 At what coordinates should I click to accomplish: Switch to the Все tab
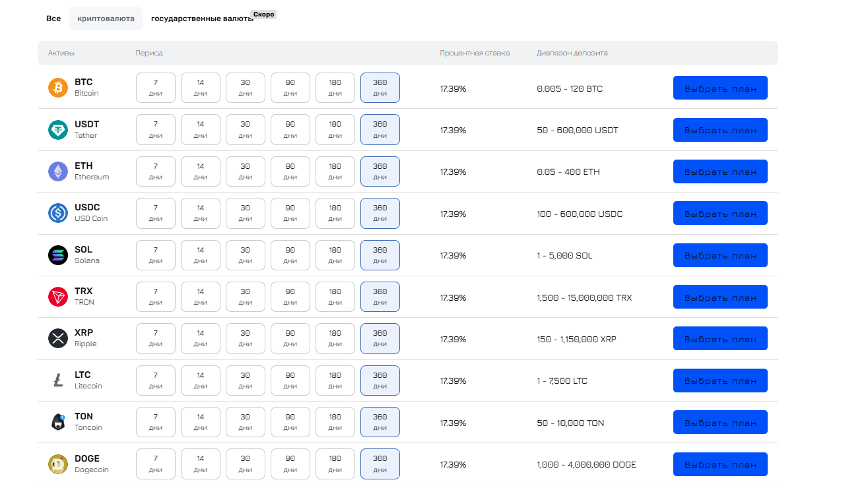pos(53,18)
